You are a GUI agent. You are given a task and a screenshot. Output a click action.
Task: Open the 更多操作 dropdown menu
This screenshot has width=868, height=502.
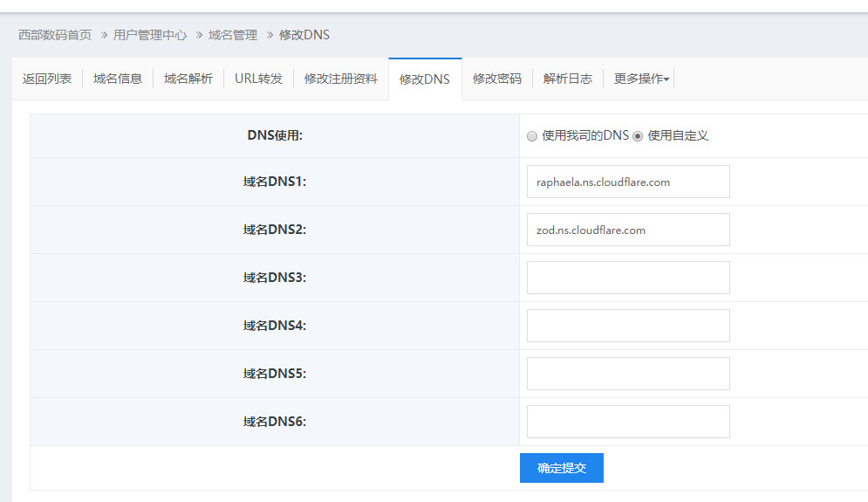[x=641, y=79]
